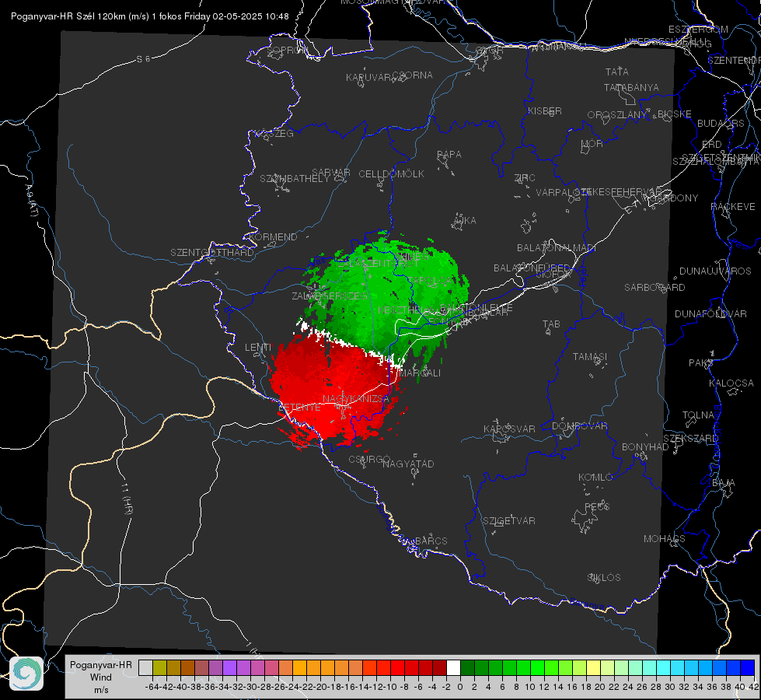The height and width of the screenshot is (700, 761).
Task: Click the DUNAÚJVÁROS city label
Action: click(x=715, y=271)
